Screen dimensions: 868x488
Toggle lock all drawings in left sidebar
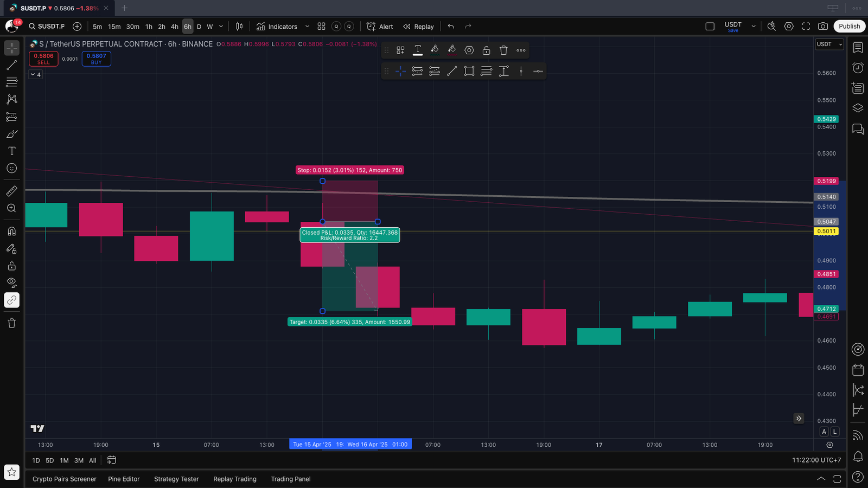coord(11,266)
